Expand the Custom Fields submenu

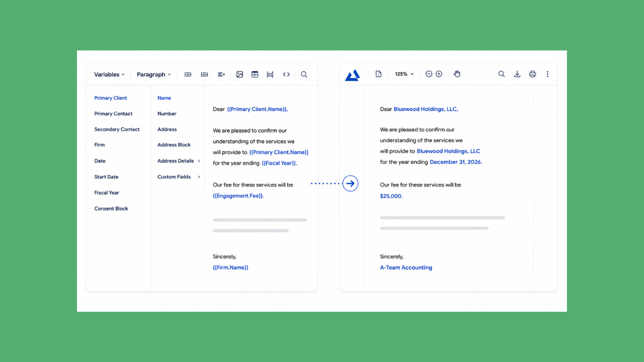[x=179, y=177]
